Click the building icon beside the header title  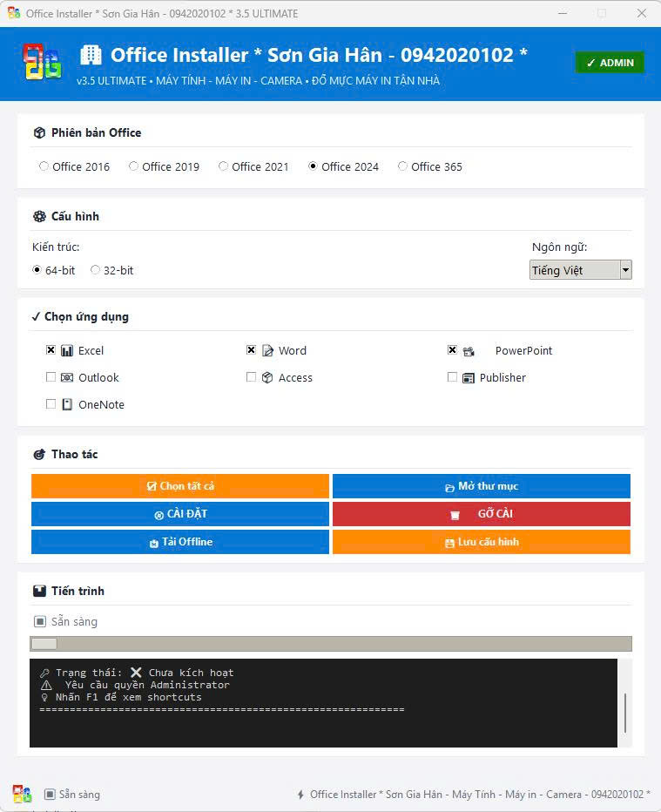tap(91, 55)
